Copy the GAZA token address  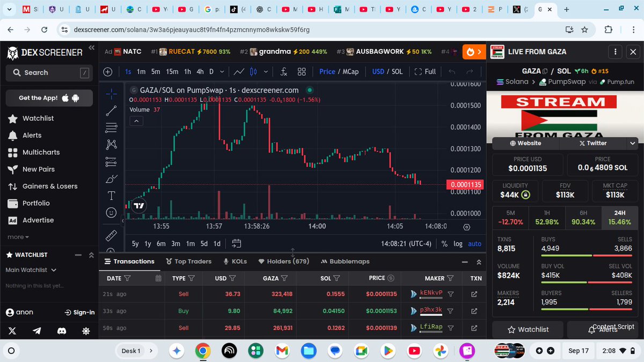tap(545, 71)
